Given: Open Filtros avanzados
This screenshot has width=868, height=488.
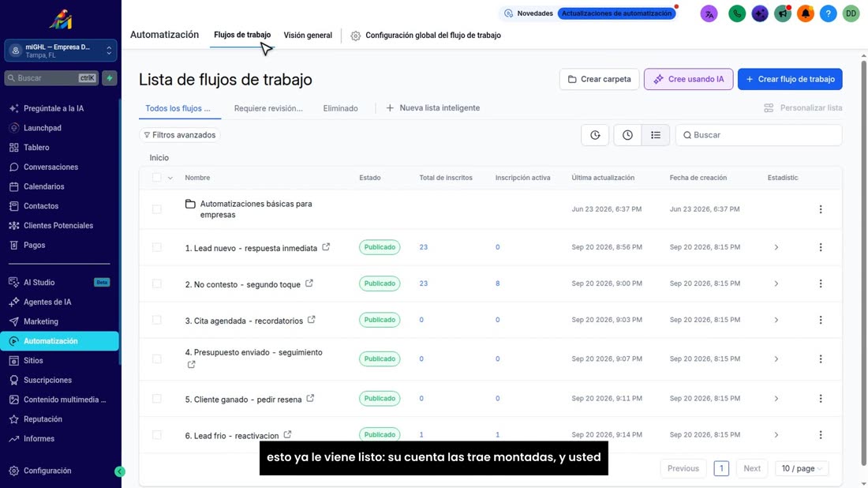Looking at the screenshot, I should click(x=179, y=135).
